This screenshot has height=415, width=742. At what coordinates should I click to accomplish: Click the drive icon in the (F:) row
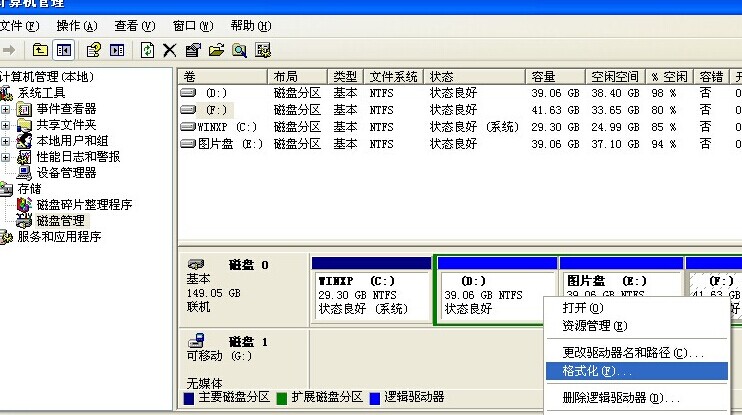pos(188,110)
